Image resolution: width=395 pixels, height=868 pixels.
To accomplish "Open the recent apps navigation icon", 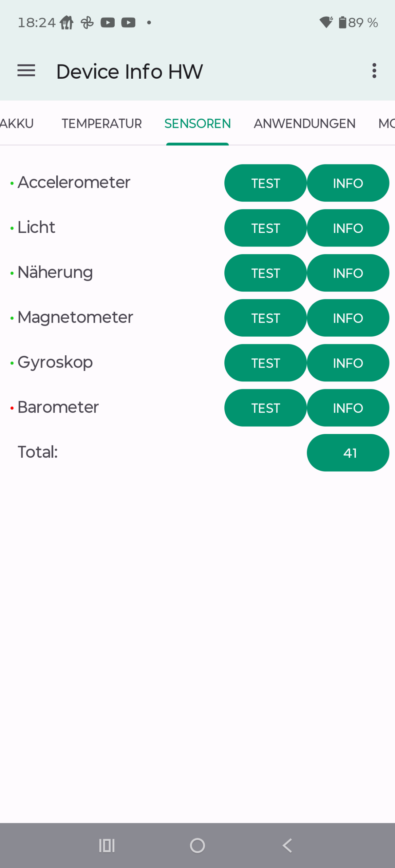I will coord(107,845).
